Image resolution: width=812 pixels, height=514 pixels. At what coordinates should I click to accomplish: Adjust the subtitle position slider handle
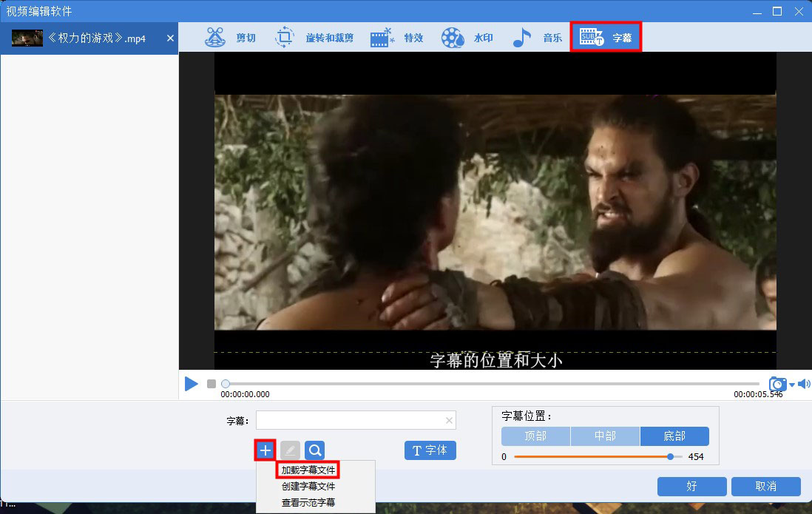[x=670, y=456]
